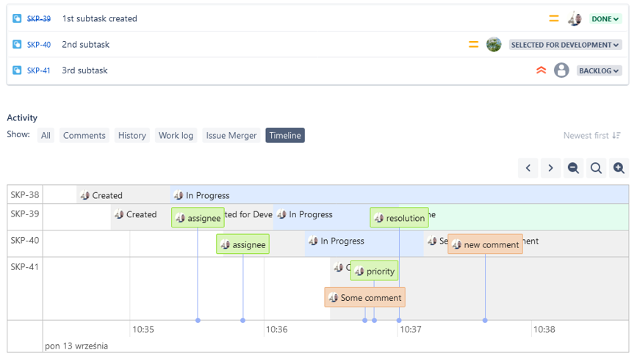
Task: Expand the BACKLOG status dropdown for SKP-41
Action: (x=599, y=70)
